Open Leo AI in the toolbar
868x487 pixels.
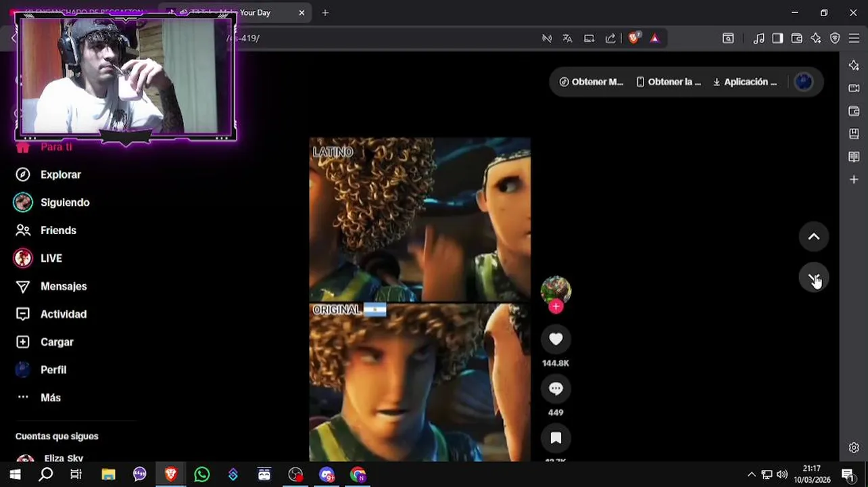point(816,39)
